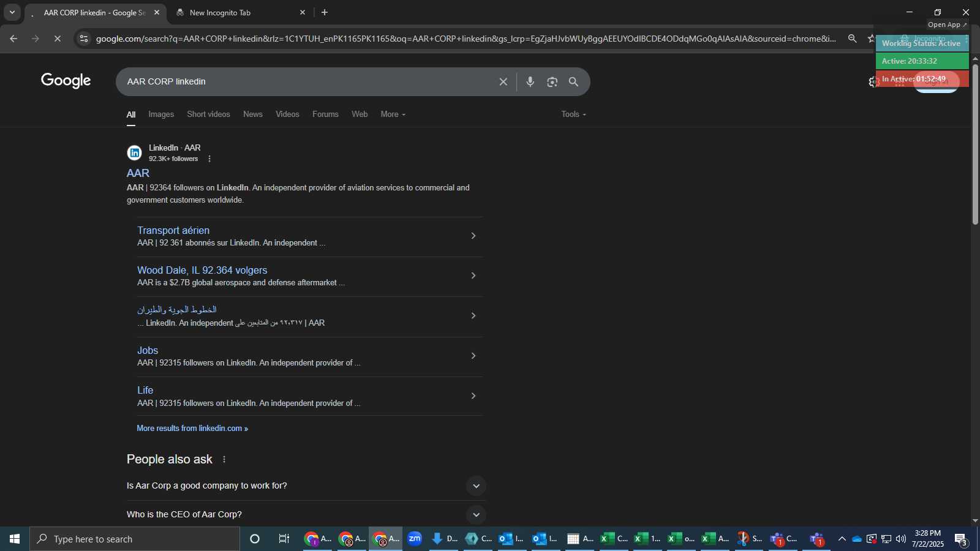Click the taskbar clock showing 3:28 PM
Viewport: 980px width, 551px height.
[x=928, y=539]
